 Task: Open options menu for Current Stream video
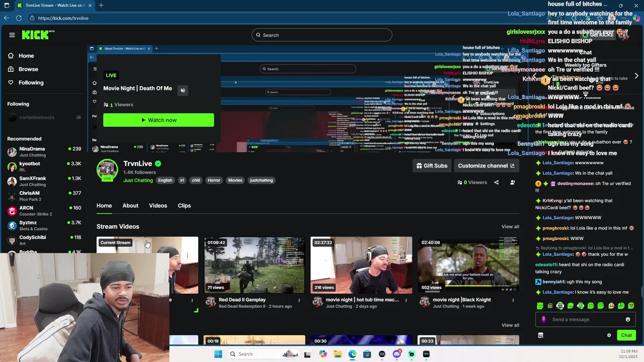coord(192,300)
